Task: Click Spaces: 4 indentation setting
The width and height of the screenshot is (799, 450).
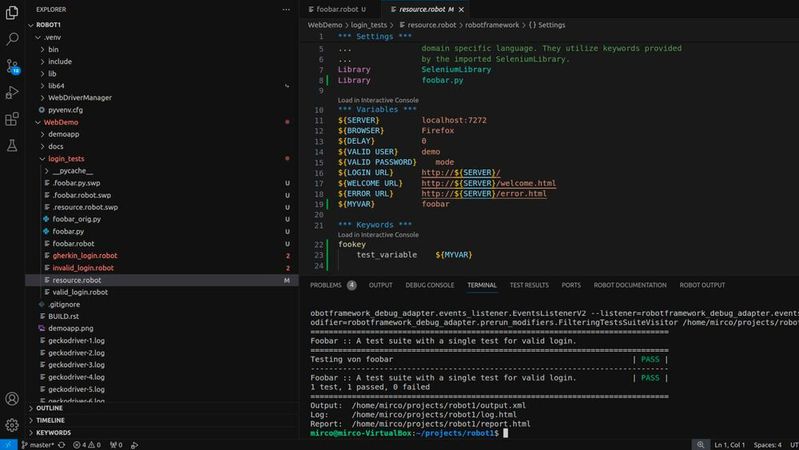Action: [x=767, y=445]
